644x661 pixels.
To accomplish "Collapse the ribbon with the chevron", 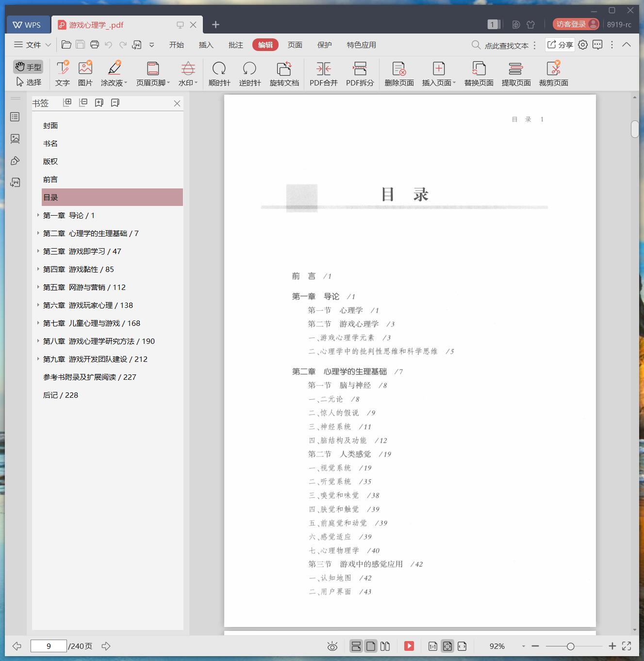I will (627, 45).
